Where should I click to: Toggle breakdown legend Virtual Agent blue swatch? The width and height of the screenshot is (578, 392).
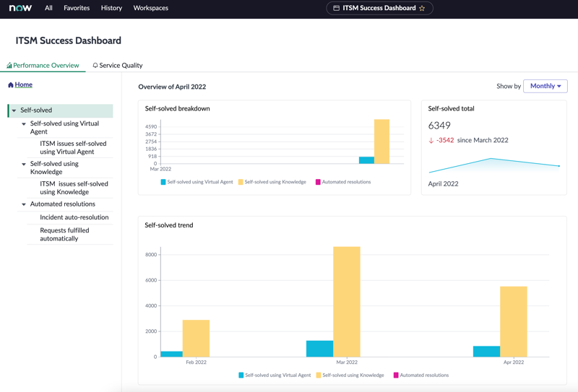[x=163, y=182]
